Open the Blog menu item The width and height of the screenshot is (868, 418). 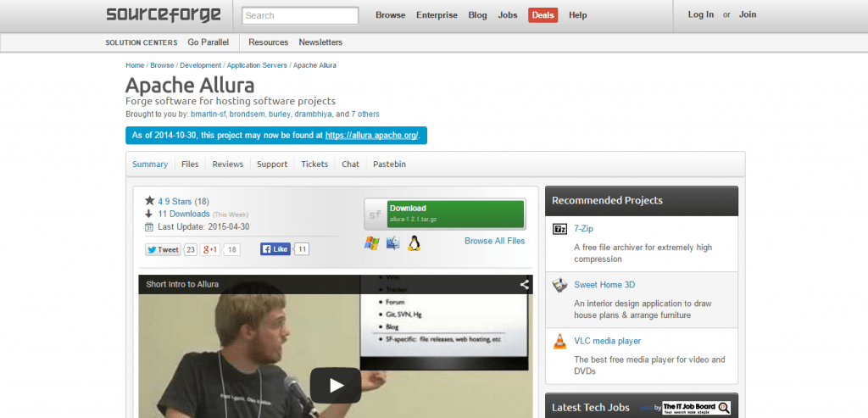coord(477,15)
